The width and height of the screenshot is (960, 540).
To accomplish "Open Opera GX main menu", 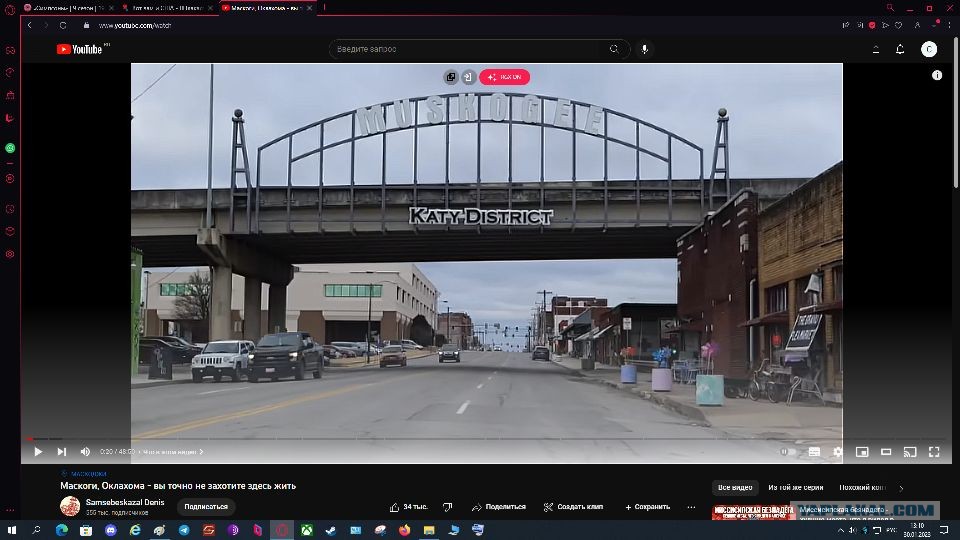I will (x=10, y=9).
